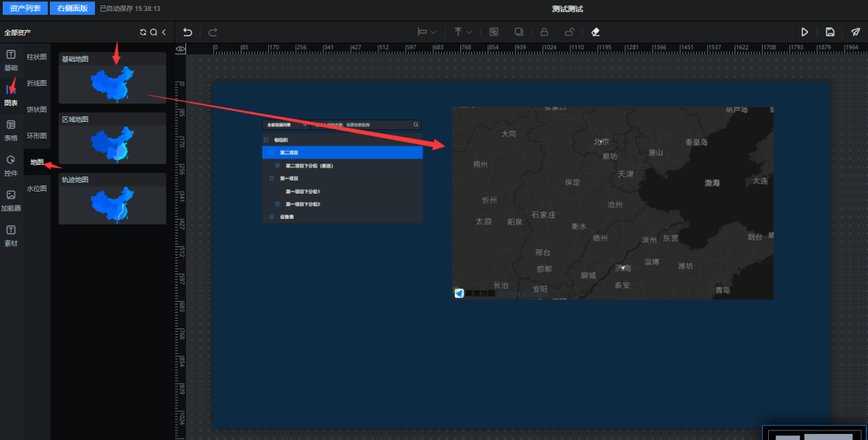This screenshot has width=868, height=440.
Task: Click the 右侧面版 button
Action: (x=73, y=9)
